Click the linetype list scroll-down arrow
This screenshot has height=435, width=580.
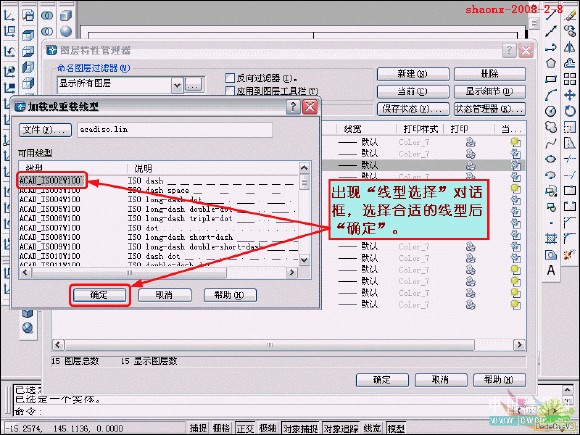click(x=304, y=259)
